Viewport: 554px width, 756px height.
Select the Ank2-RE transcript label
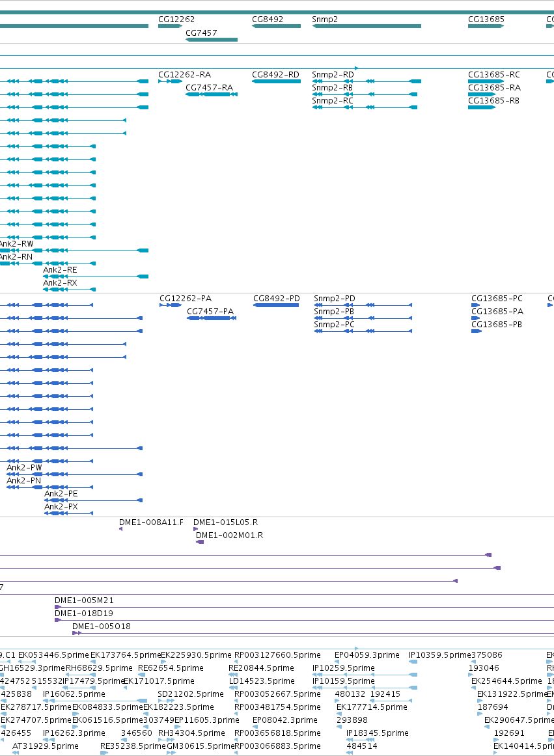click(x=60, y=270)
